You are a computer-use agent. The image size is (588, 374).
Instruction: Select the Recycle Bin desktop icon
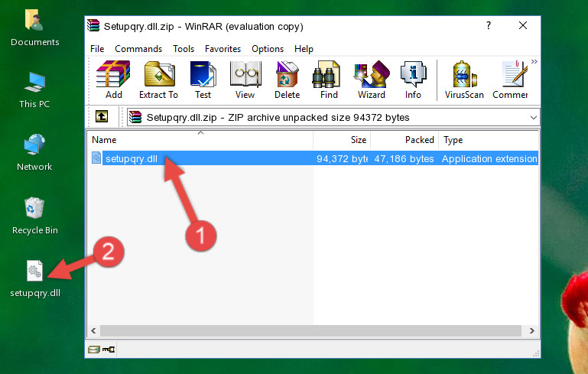click(x=35, y=216)
